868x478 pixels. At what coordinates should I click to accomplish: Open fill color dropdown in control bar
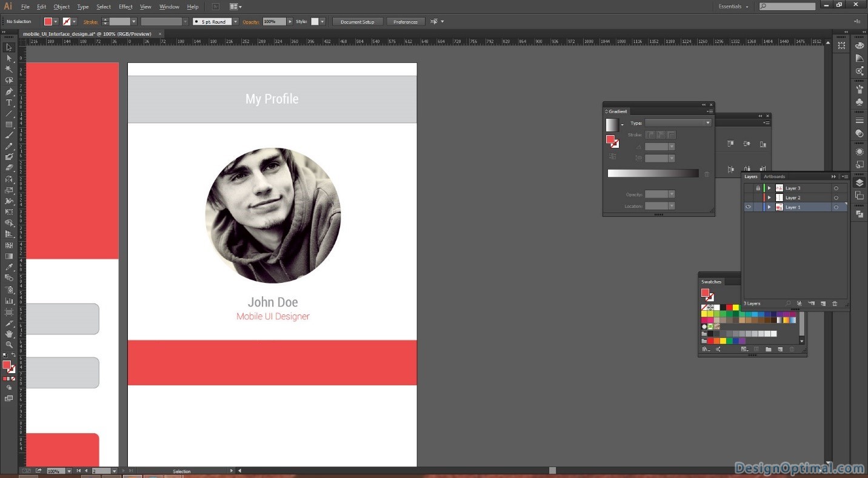point(56,22)
